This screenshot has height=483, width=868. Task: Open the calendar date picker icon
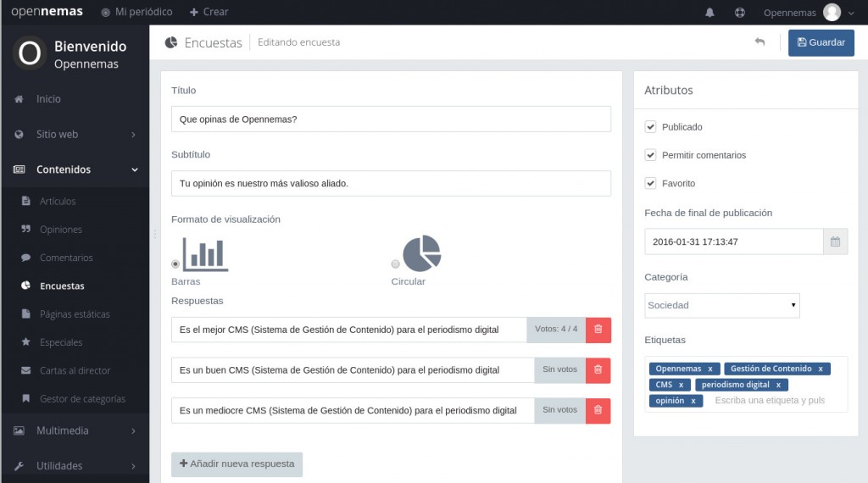pyautogui.click(x=835, y=241)
